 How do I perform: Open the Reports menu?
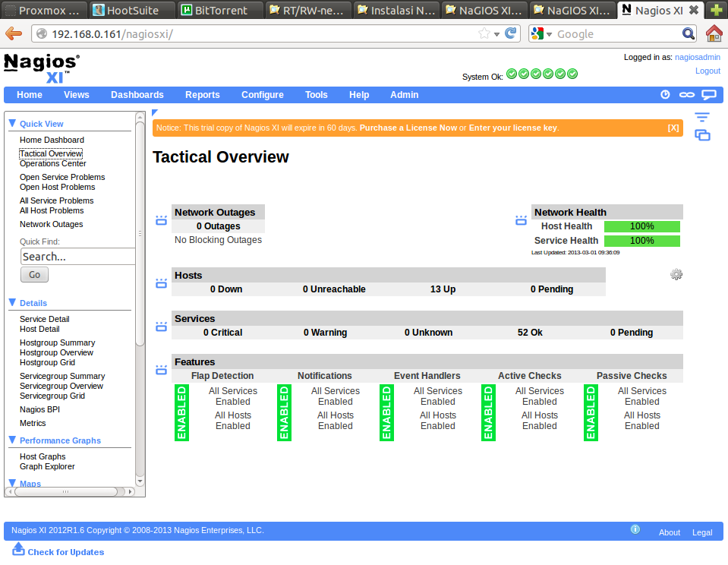(202, 95)
